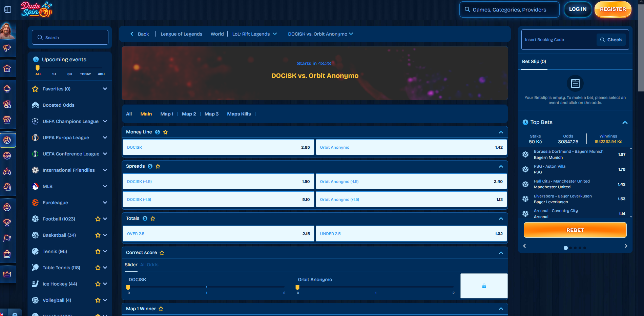Viewport: 644px width, 316px height.
Task: Favorite Tennis with its star
Action: coord(98,251)
